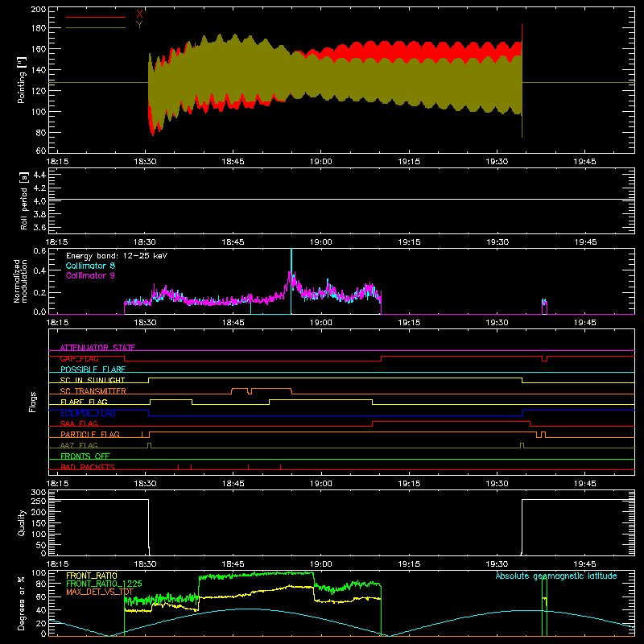This screenshot has width=644, height=644.
Task: Click the FRONTS_OFF flag label
Action: coord(85,456)
